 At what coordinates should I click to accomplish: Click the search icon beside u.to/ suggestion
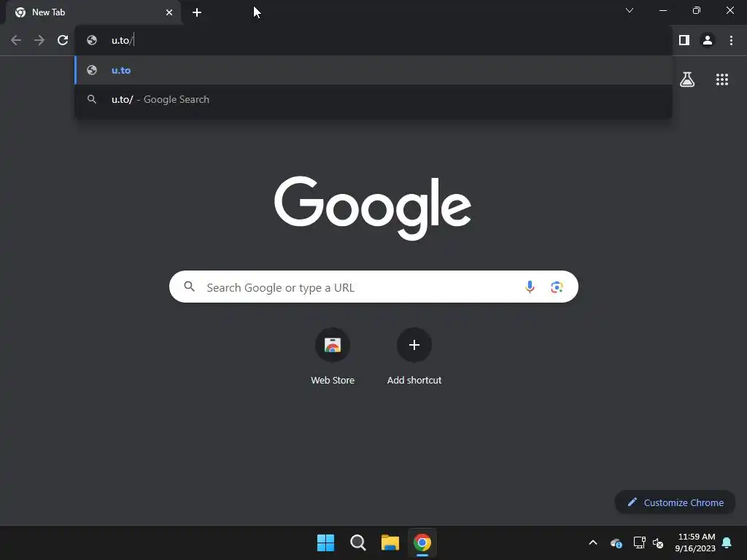[x=92, y=99]
